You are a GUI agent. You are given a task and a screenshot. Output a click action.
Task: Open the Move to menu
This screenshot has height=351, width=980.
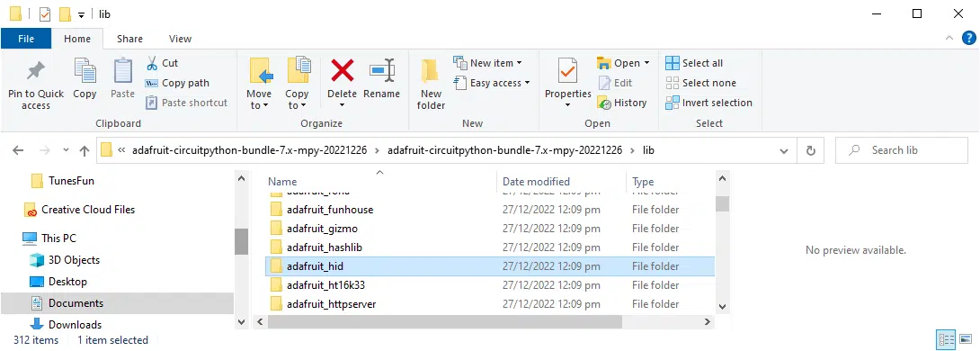tap(259, 85)
